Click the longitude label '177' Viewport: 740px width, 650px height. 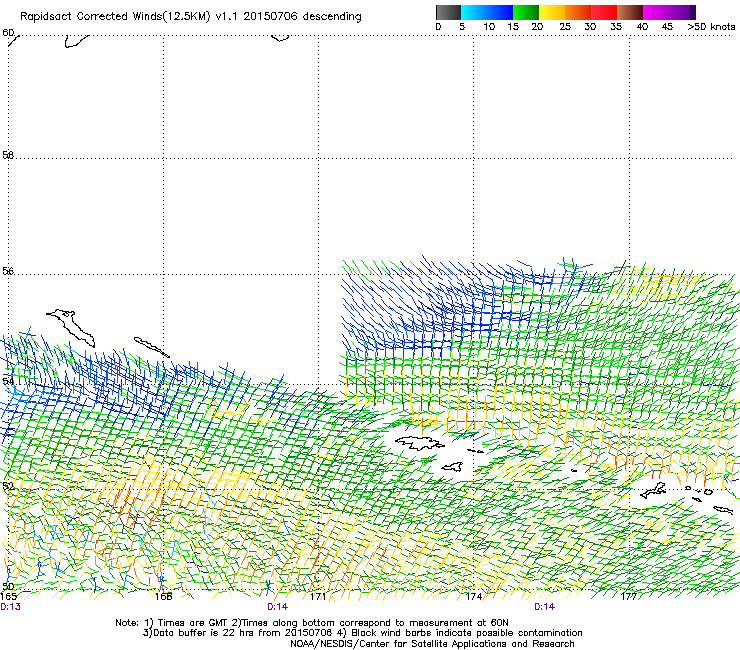point(629,596)
